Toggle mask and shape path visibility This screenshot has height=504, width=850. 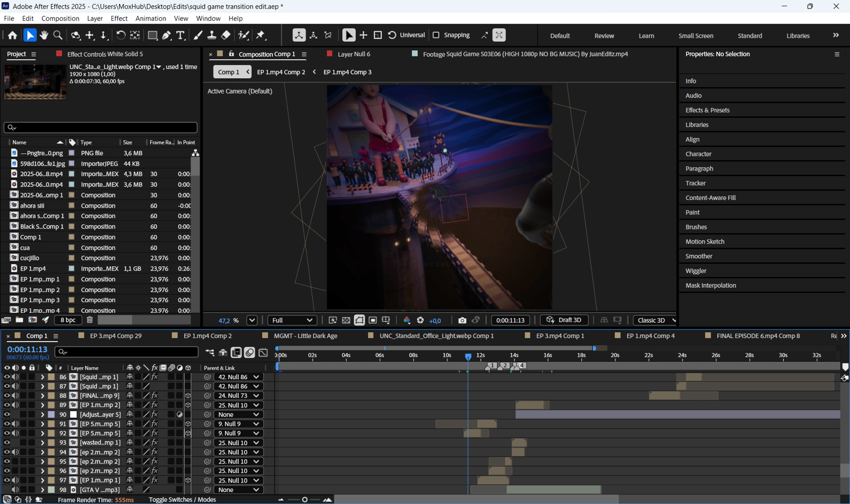click(x=359, y=321)
